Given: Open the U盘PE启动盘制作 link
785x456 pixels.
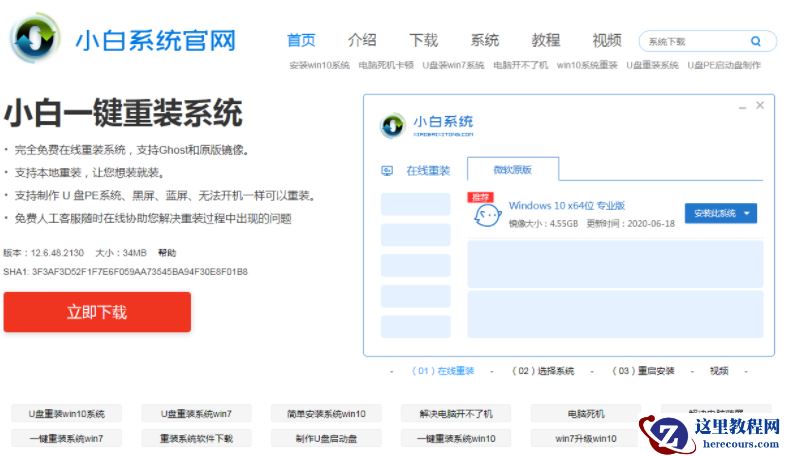Looking at the screenshot, I should [724, 65].
